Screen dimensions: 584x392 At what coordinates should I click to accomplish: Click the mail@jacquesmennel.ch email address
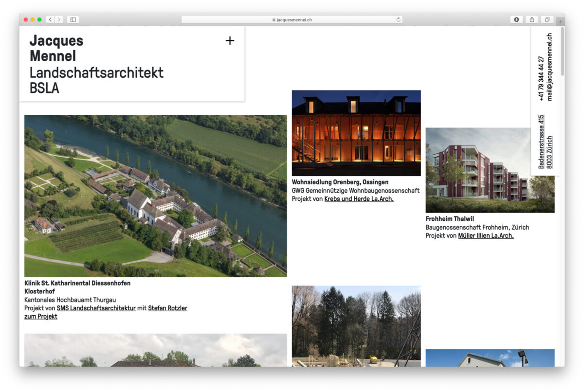click(549, 67)
